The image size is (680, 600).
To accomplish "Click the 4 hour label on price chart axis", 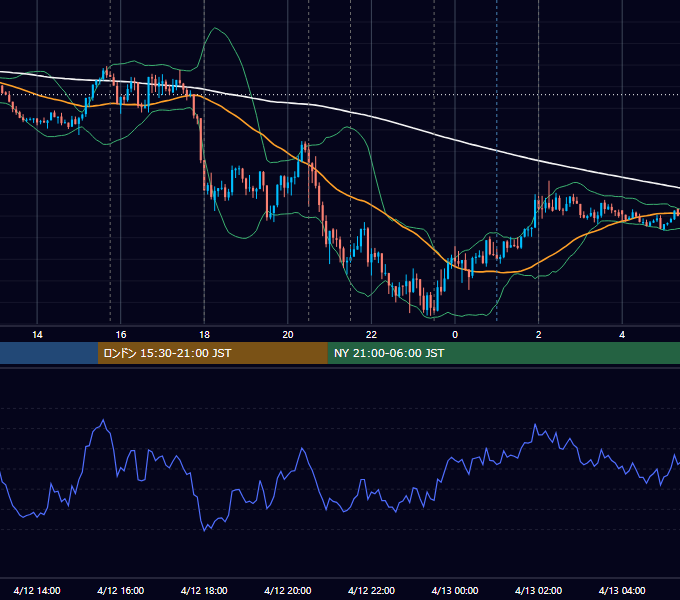I will (x=622, y=335).
